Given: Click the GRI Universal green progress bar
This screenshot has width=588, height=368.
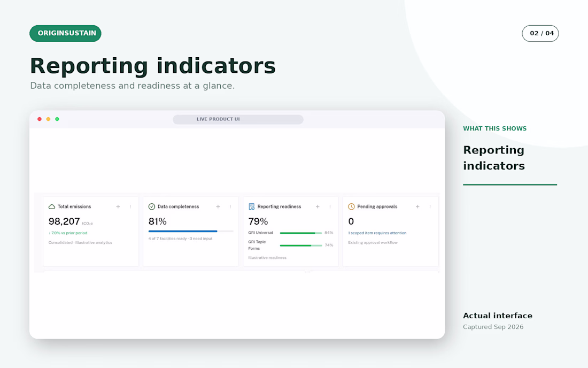Looking at the screenshot, I should [x=301, y=233].
